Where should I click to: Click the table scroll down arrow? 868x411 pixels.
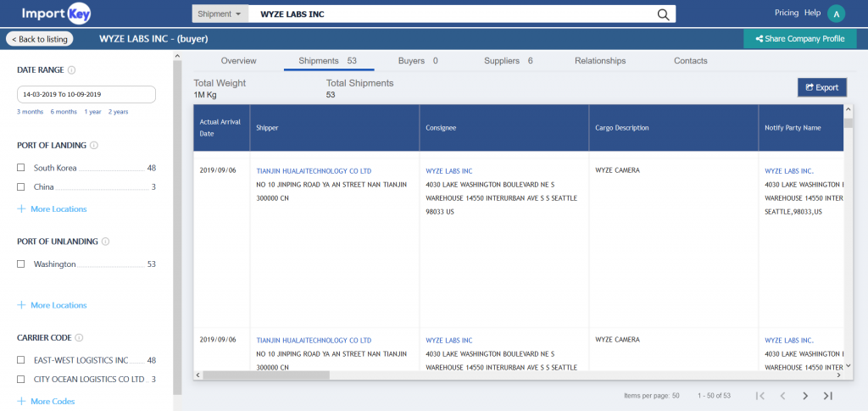pyautogui.click(x=849, y=365)
